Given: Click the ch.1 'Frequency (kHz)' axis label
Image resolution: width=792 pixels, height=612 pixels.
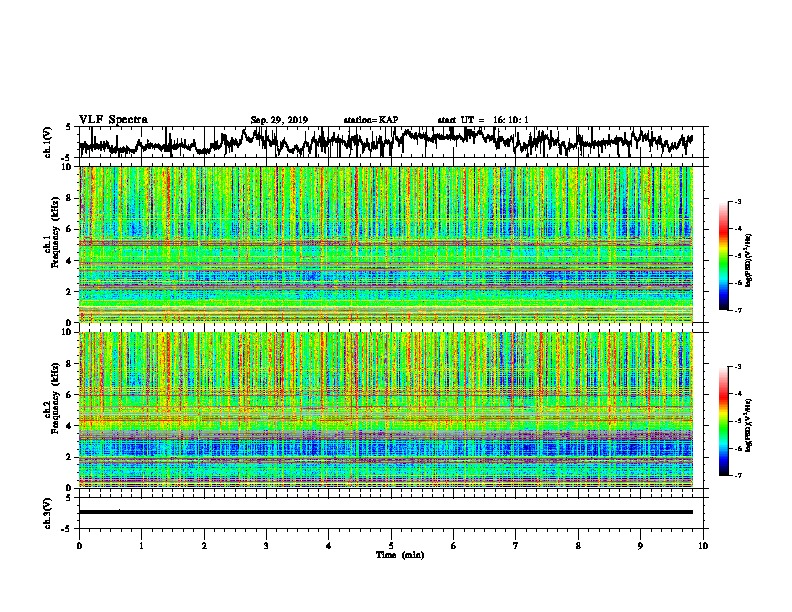Looking at the screenshot, I should pyautogui.click(x=55, y=232).
